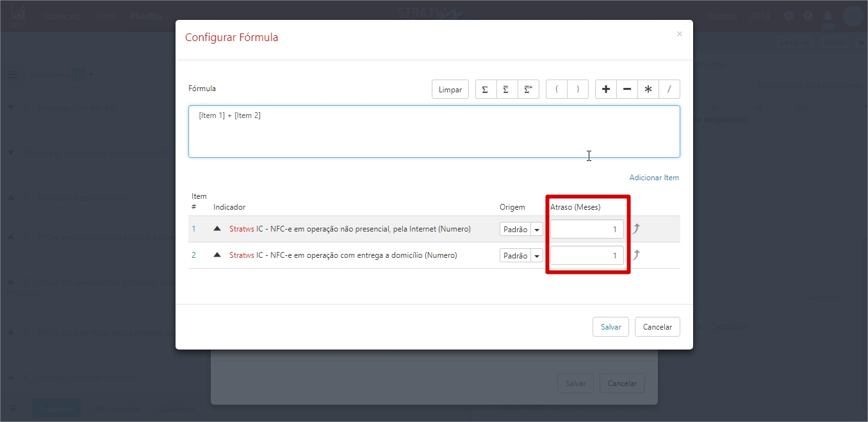Screen dimensions: 868x422
Task: Insert the barred Σ* operator with asterisk
Action: point(528,90)
